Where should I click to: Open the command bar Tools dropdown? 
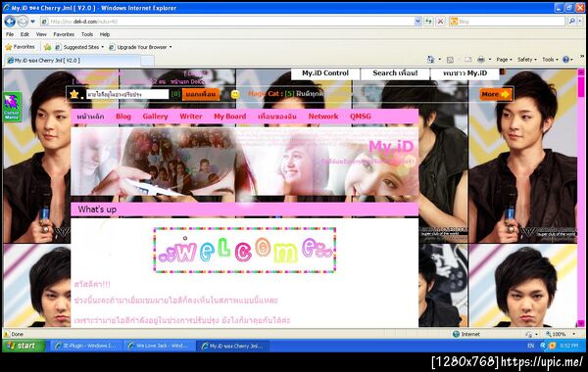click(x=550, y=60)
